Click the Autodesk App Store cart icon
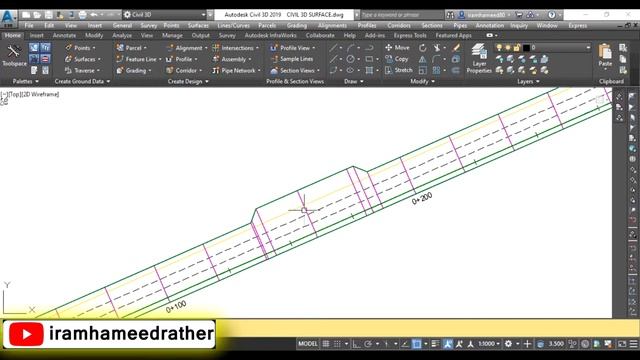The width and height of the screenshot is (640, 360). point(519,15)
